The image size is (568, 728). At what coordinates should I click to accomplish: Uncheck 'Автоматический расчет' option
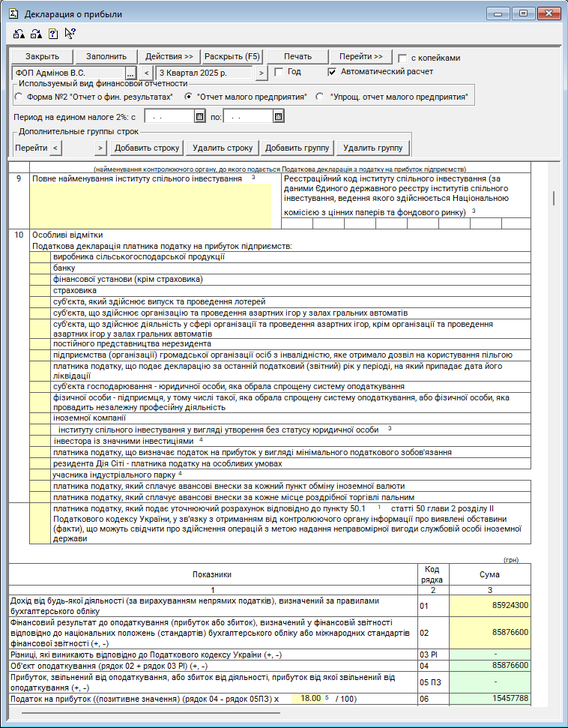point(333,73)
